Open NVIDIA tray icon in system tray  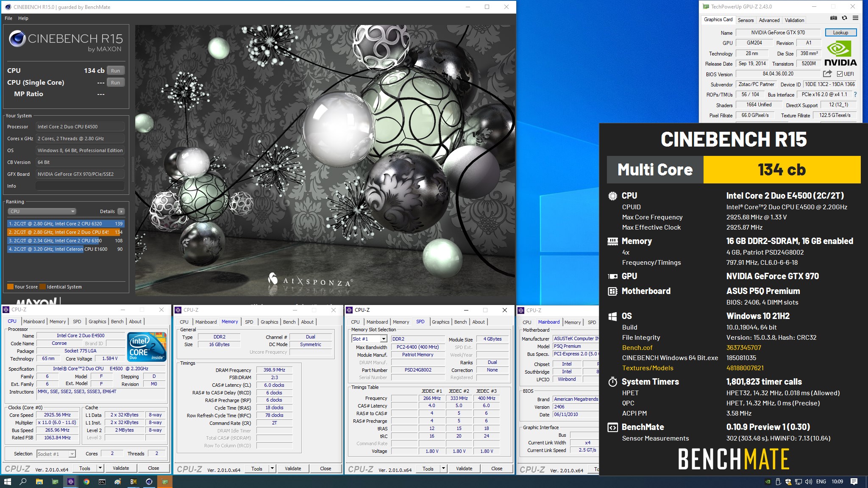click(768, 482)
